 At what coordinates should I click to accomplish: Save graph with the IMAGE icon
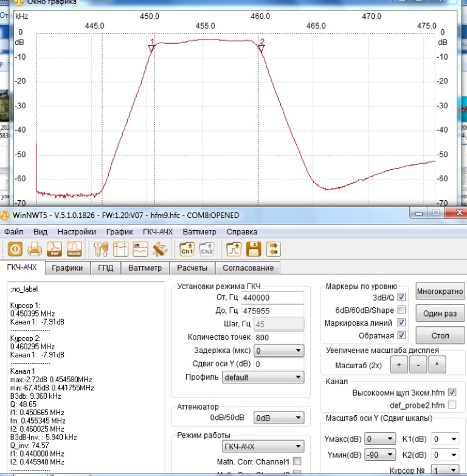(x=74, y=249)
